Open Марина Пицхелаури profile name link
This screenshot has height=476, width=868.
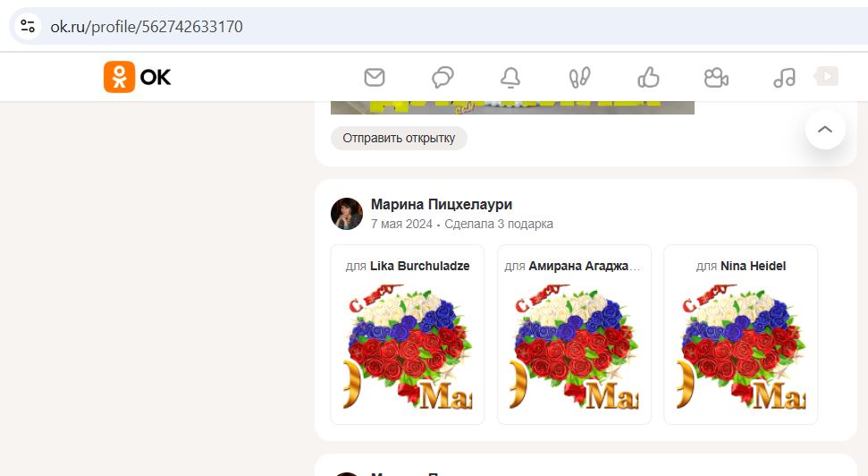442,205
